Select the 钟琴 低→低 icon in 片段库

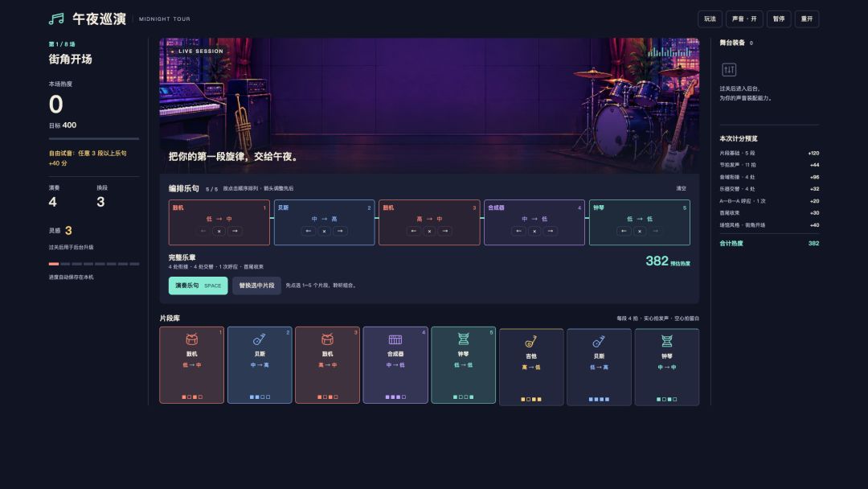[464, 339]
